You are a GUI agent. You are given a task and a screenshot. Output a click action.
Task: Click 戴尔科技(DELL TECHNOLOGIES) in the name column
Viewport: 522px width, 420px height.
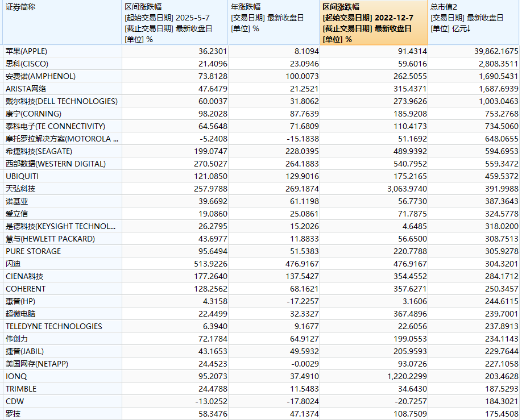(x=61, y=101)
